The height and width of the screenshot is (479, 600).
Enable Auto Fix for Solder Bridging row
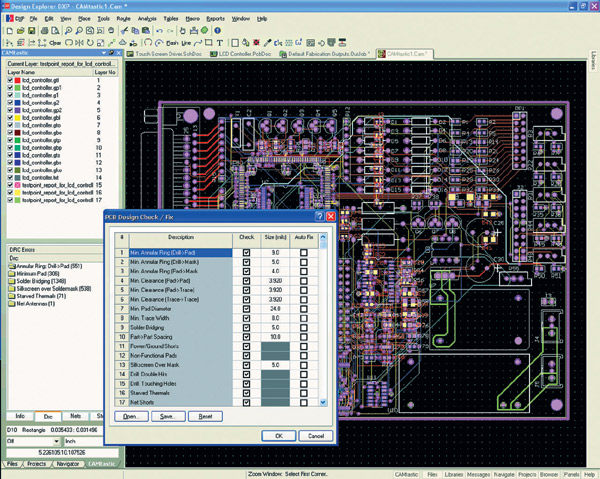point(304,327)
